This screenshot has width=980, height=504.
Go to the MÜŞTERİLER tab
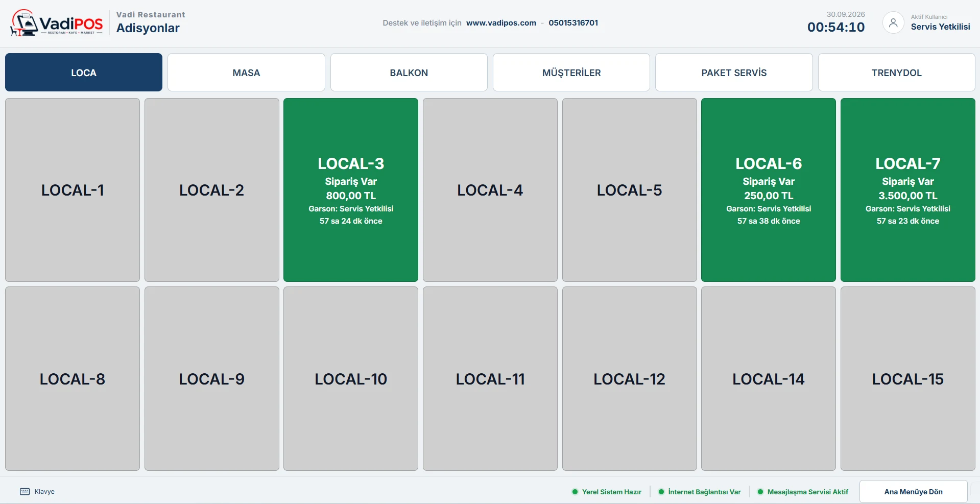[x=571, y=73]
